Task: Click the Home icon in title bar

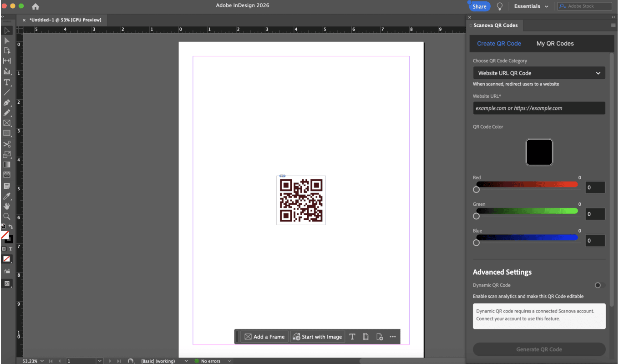Action: [x=36, y=6]
